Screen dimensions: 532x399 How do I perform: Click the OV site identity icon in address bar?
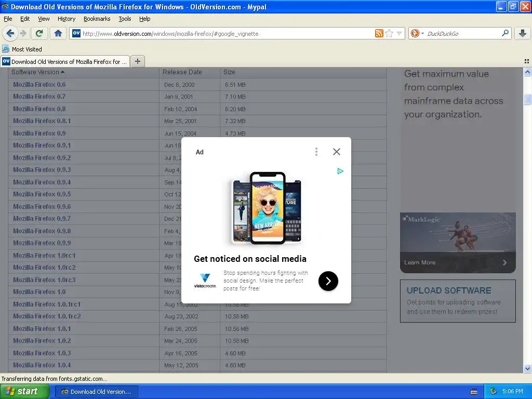[x=76, y=33]
